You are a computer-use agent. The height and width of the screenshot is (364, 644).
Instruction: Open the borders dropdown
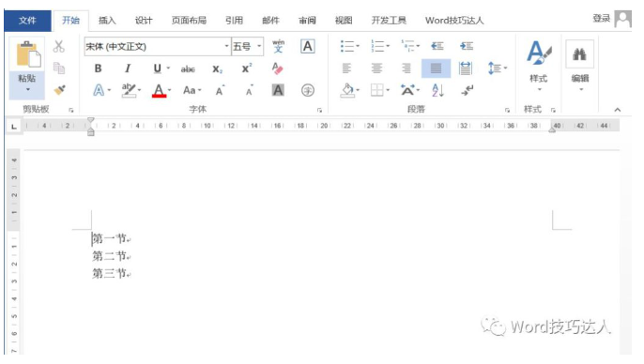[x=388, y=90]
